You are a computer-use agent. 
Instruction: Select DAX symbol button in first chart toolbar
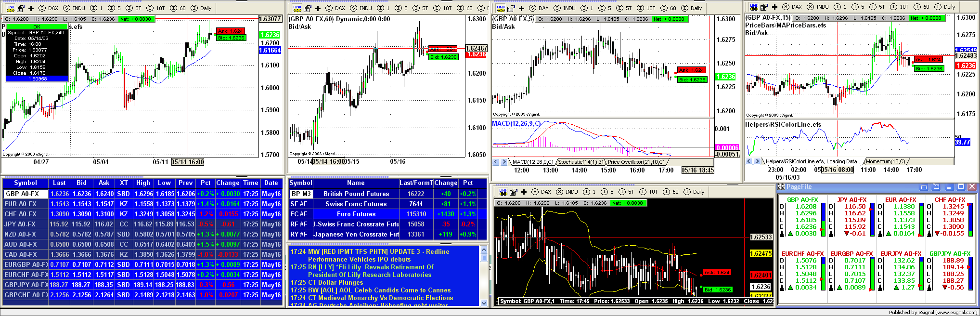(x=49, y=8)
